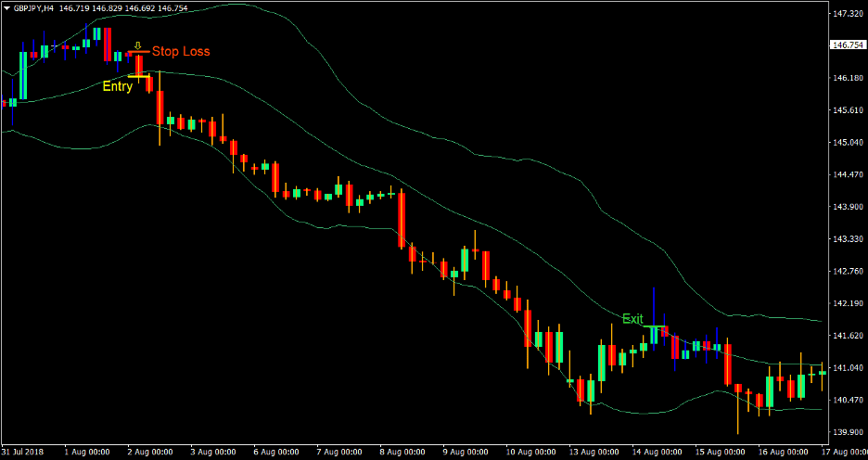The width and height of the screenshot is (868, 460).
Task: Click the large red candle on 8 Aug
Action: 402,221
